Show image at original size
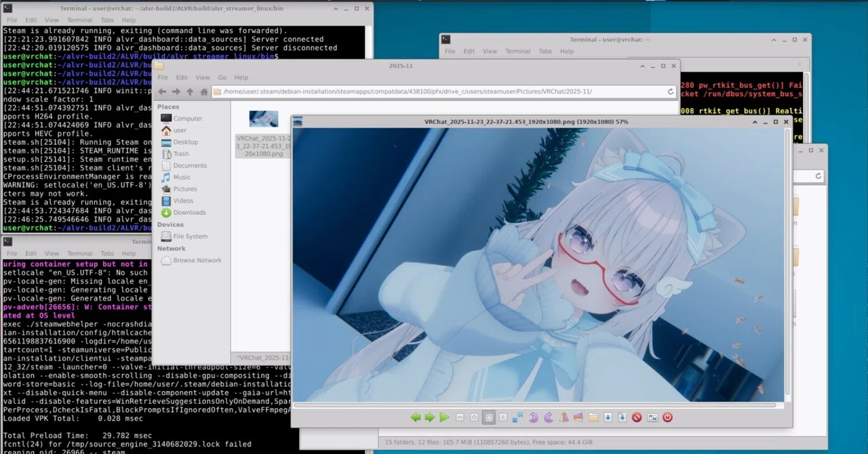The height and width of the screenshot is (454, 868). pos(503,417)
